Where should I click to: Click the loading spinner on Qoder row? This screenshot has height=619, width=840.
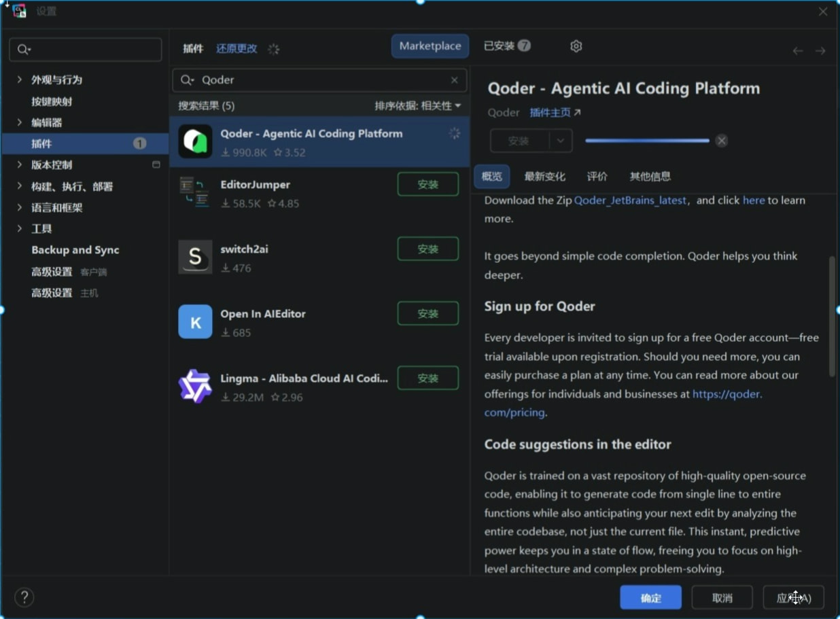tap(454, 134)
